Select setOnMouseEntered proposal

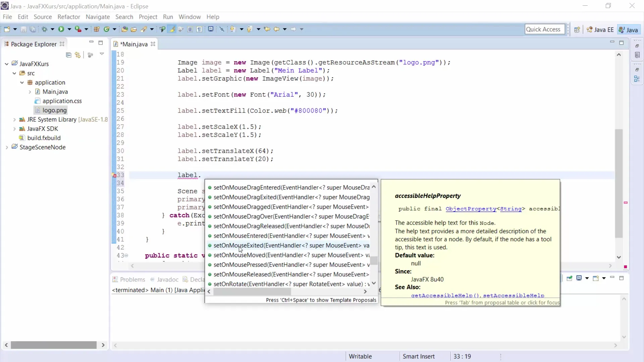click(288, 236)
